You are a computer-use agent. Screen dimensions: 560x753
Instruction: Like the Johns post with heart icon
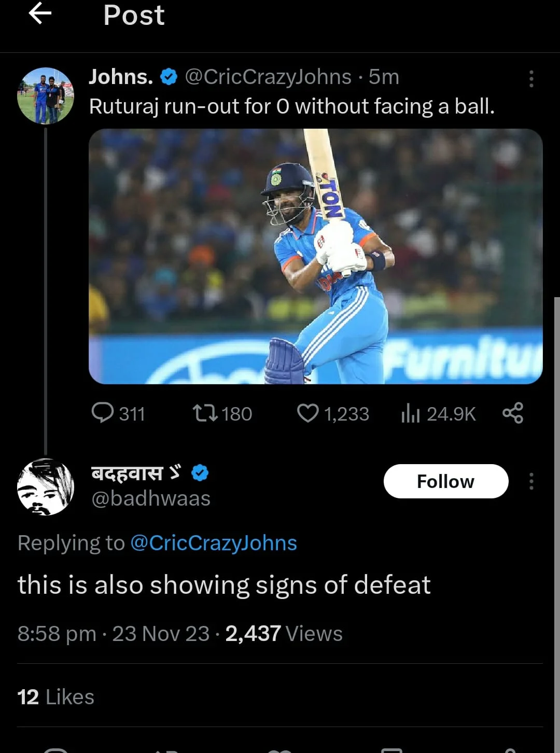[307, 413]
